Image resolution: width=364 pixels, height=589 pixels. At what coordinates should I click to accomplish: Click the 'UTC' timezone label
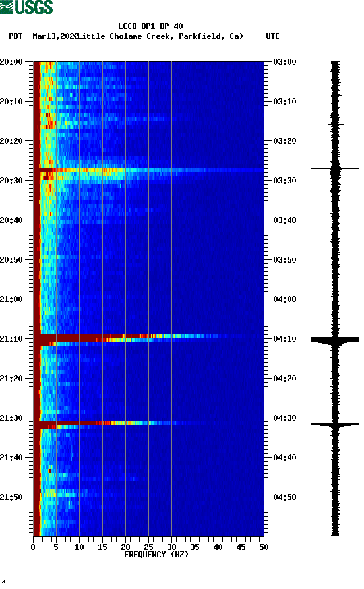[x=273, y=36]
